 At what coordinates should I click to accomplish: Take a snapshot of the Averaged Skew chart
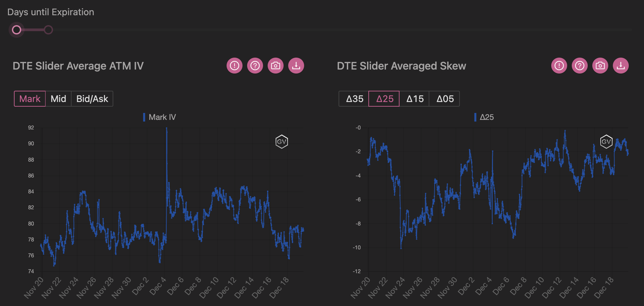[x=600, y=66]
